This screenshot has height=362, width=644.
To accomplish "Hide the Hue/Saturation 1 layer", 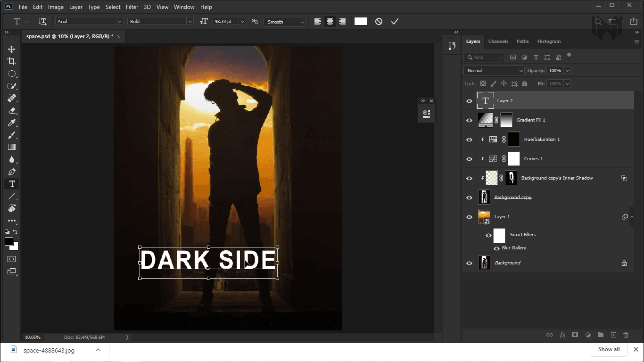I will [x=469, y=140].
